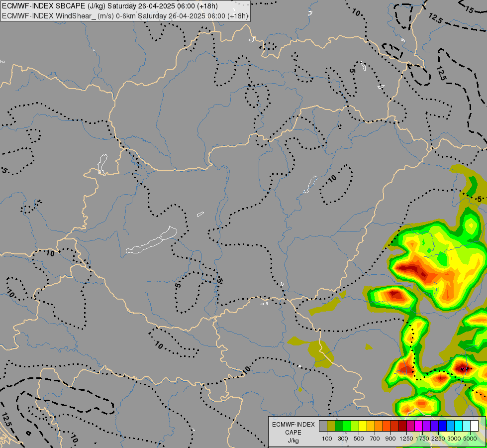The image size is (487, 448).
Task: Click the '1750' legend value
Action: (x=422, y=439)
